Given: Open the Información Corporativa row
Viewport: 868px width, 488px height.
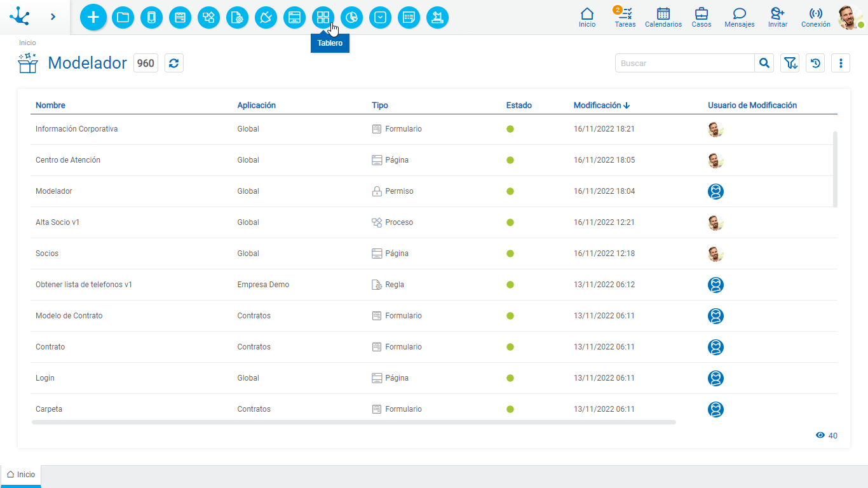Looking at the screenshot, I should click(x=434, y=129).
